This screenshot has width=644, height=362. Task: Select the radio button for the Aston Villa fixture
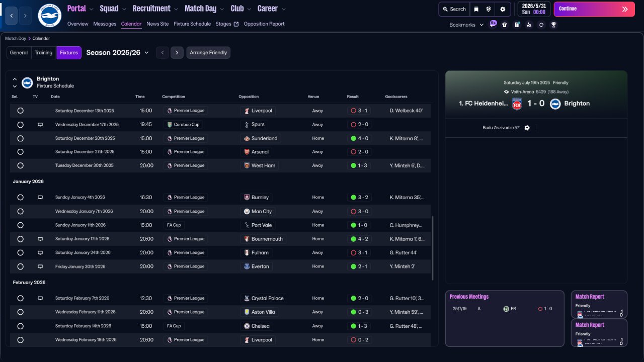tap(20, 312)
